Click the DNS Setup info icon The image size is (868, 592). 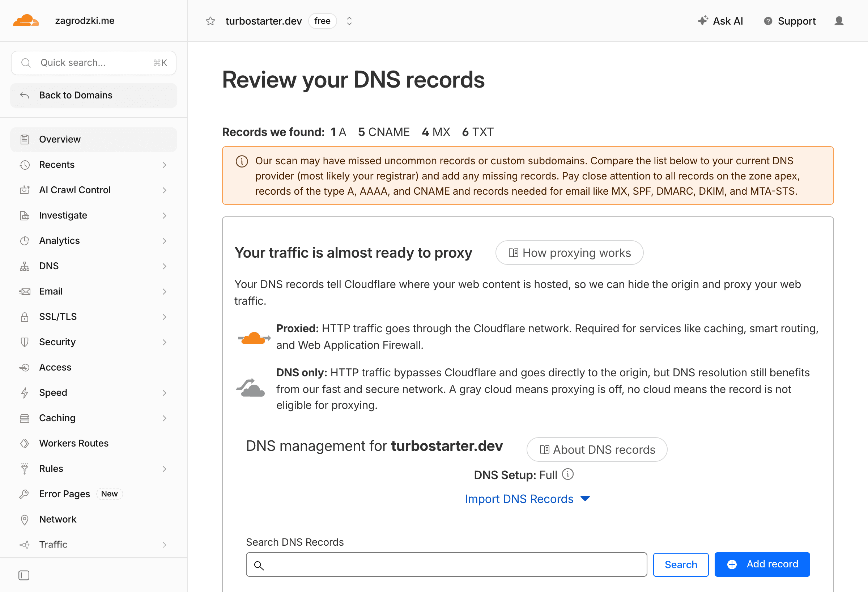tap(568, 474)
